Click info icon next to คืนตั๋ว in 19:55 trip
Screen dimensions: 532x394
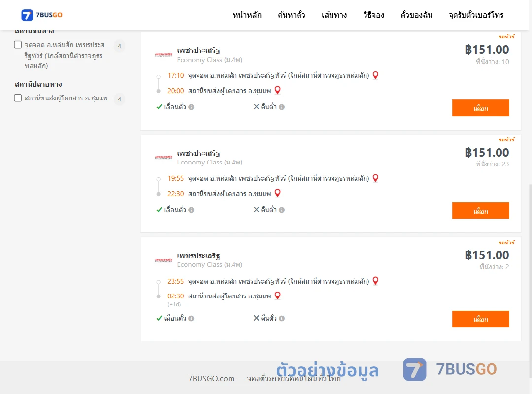tap(282, 210)
